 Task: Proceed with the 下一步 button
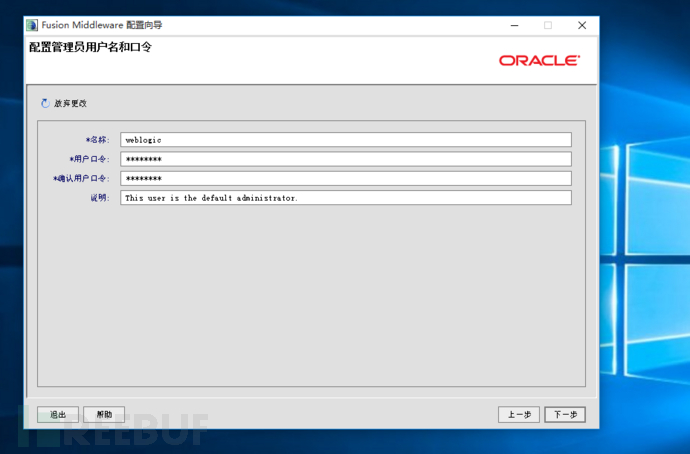[x=565, y=414]
